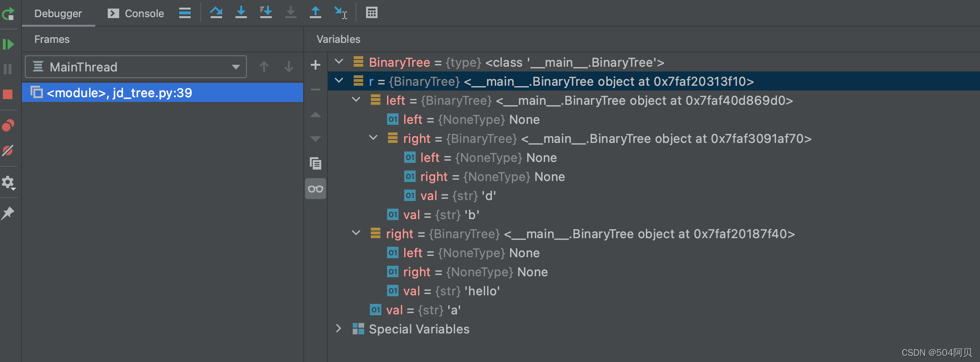Open the Evaluate Expression calculator
980x362 pixels.
372,12
